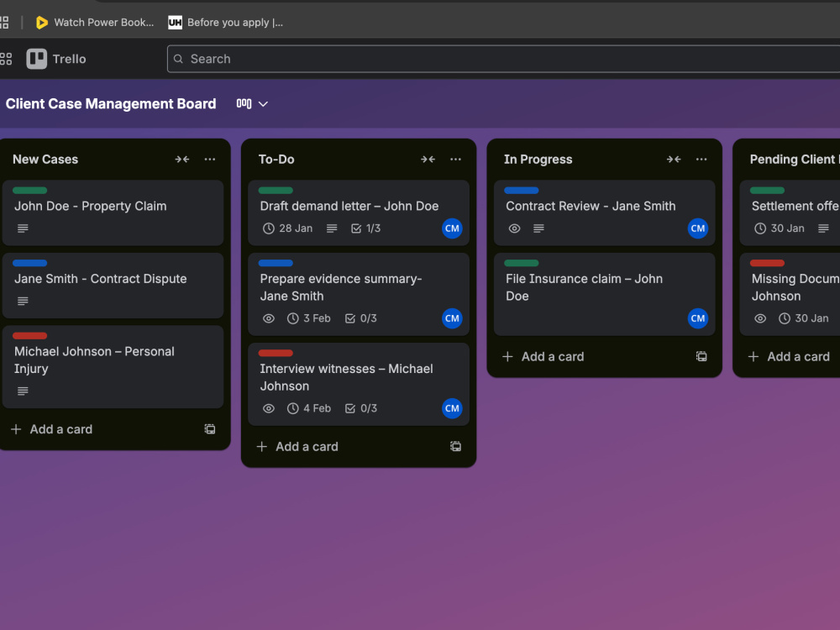Toggle watch eye on Prepare evidence summary card
This screenshot has height=630, width=840.
coord(269,318)
